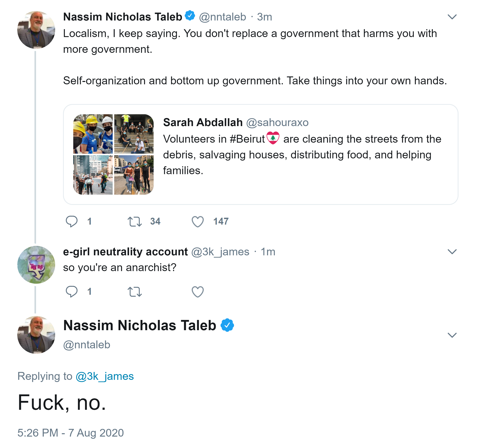Image resolution: width=477 pixels, height=448 pixels.
Task: Like Taleb's Localism tweet
Action: click(x=198, y=221)
